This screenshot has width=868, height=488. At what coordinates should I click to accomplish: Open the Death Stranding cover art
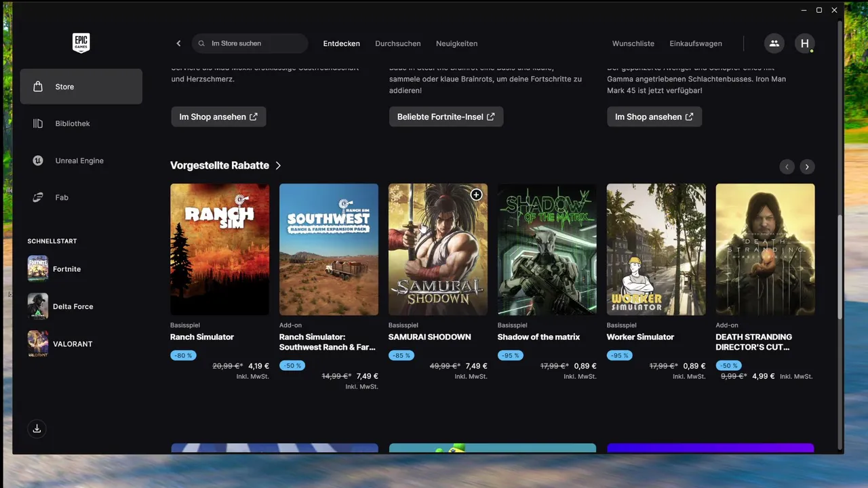click(x=766, y=249)
